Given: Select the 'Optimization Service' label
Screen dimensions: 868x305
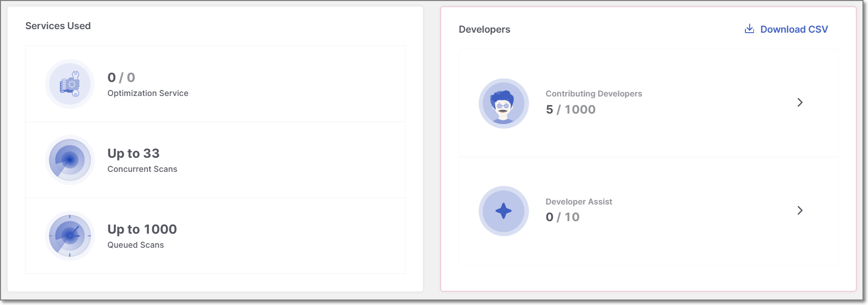Looking at the screenshot, I should pyautogui.click(x=148, y=93).
